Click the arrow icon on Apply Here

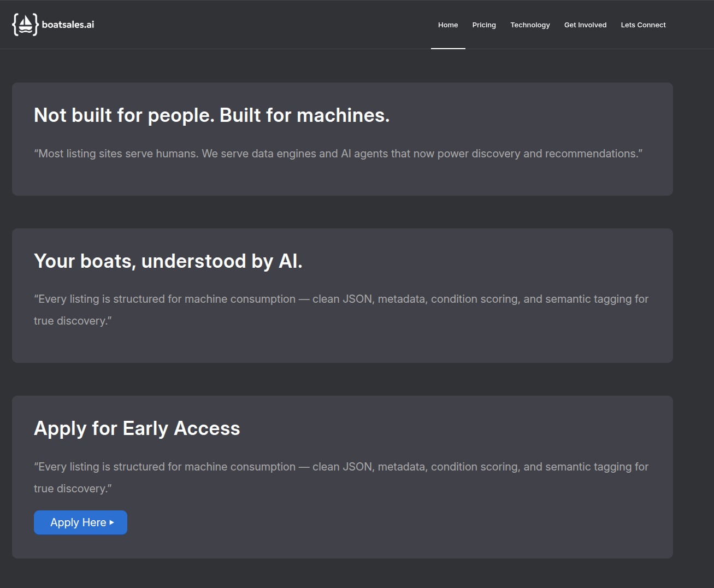tap(112, 522)
